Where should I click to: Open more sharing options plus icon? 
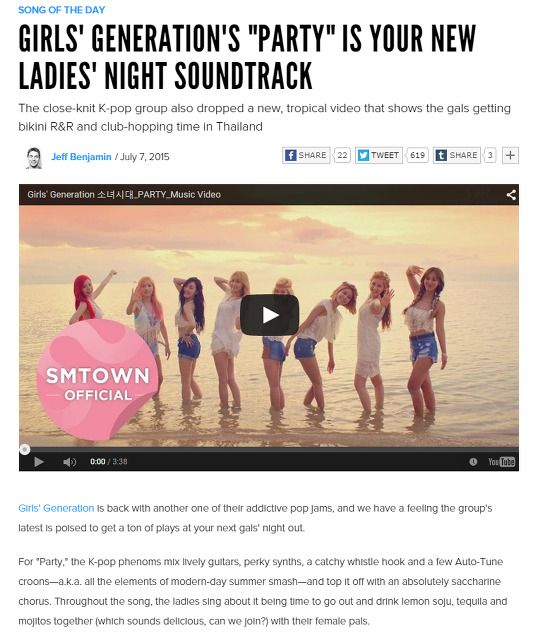510,156
